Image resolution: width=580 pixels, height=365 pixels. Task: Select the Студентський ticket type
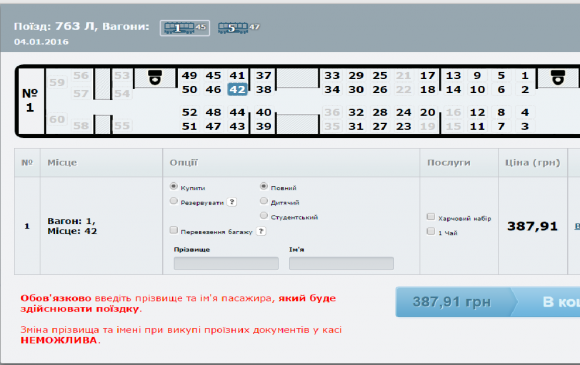tap(264, 215)
